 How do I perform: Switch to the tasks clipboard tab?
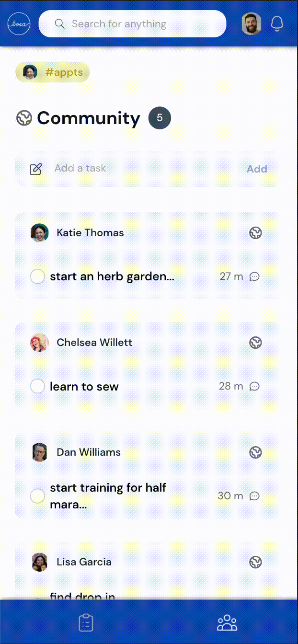86,622
